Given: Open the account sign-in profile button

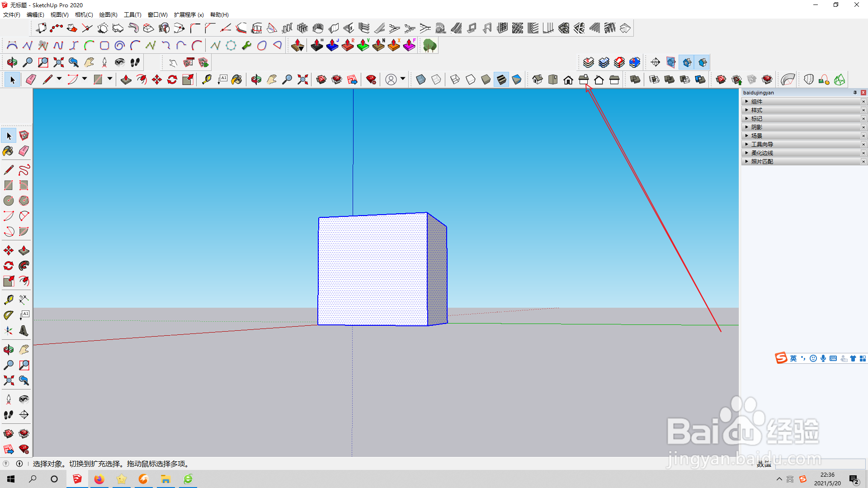Looking at the screenshot, I should (391, 80).
